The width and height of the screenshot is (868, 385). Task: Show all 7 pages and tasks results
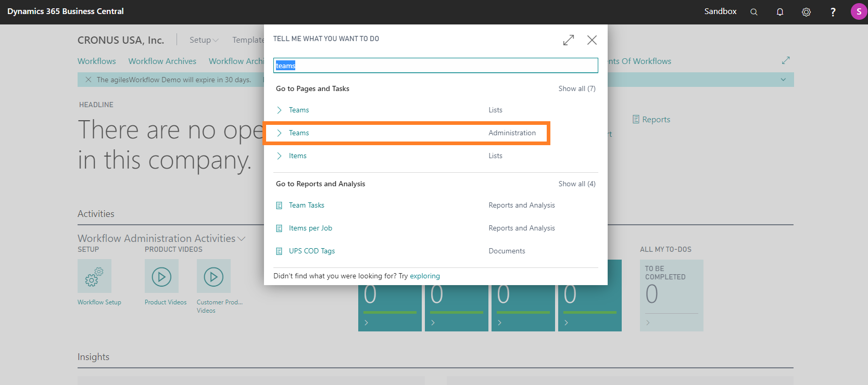[x=576, y=89]
